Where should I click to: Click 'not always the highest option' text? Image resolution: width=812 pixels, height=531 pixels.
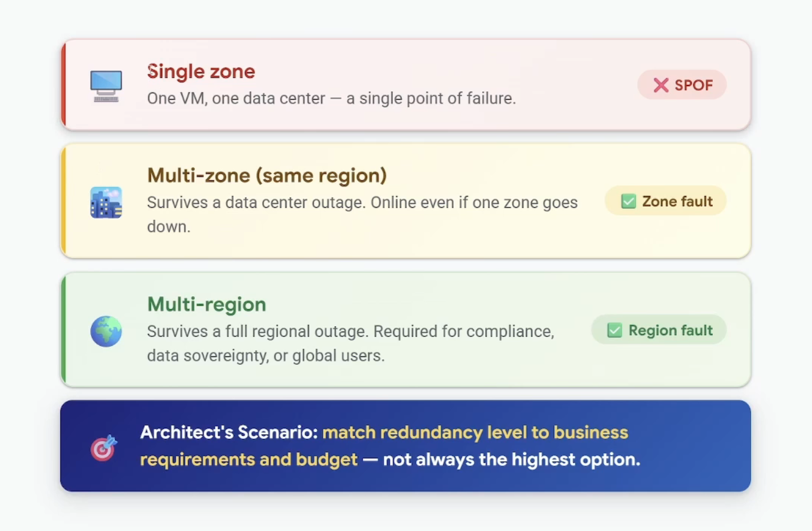pyautogui.click(x=512, y=460)
